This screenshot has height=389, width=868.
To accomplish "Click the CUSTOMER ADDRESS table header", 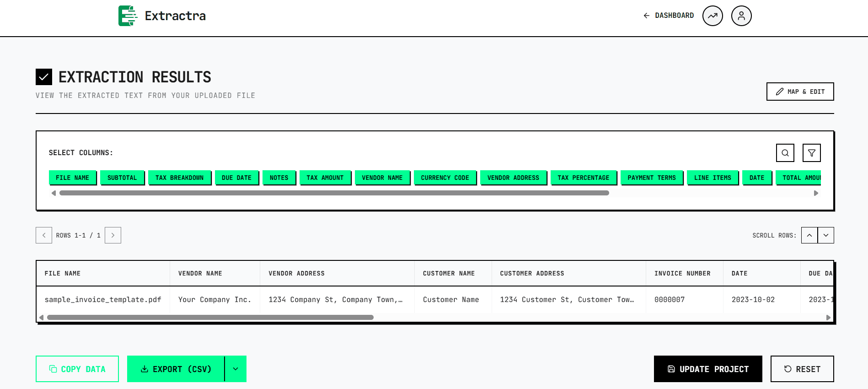I will [569, 273].
